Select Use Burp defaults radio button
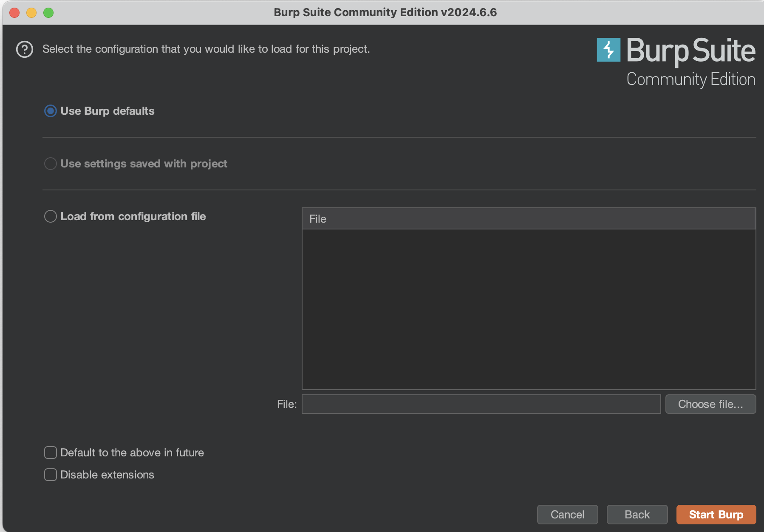The height and width of the screenshot is (532, 764). pos(51,111)
